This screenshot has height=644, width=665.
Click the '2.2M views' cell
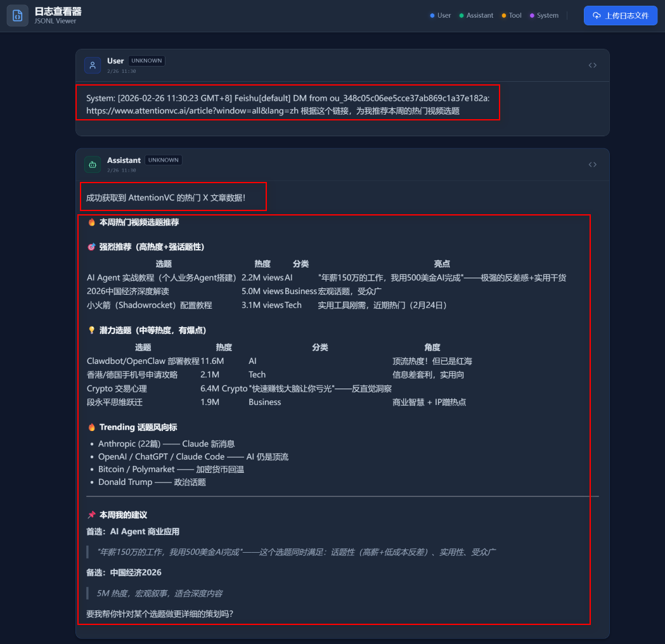262,278
